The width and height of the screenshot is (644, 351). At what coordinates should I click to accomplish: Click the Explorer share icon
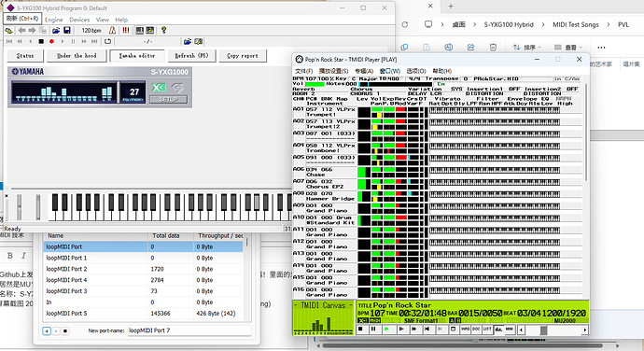(471, 48)
